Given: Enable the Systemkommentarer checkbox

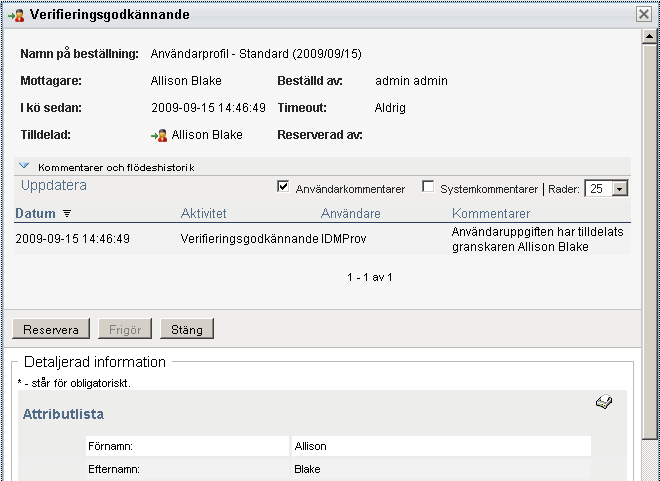Looking at the screenshot, I should coord(428,186).
